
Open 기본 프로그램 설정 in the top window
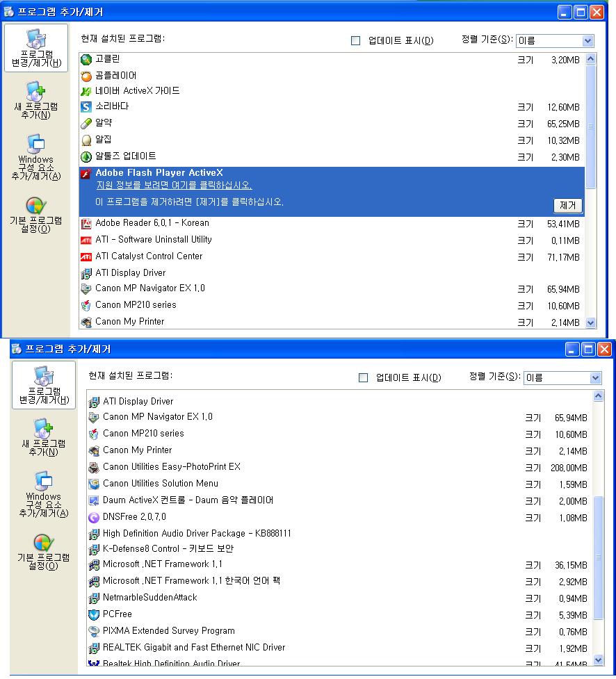click(36, 215)
